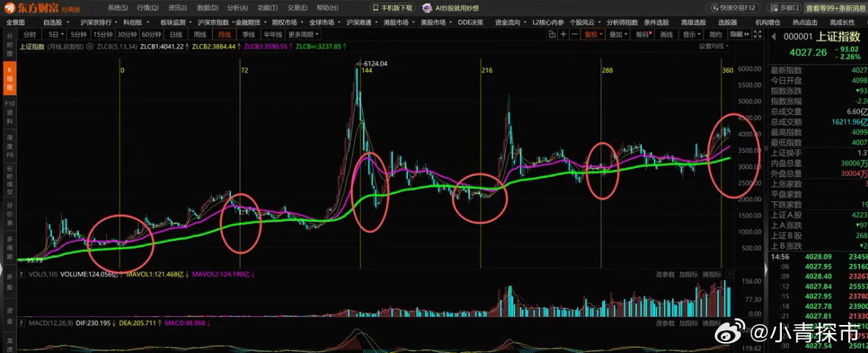Image resolution: width=868 pixels, height=353 pixels.
Task: Open 热点追击 page
Action: coord(805,22)
